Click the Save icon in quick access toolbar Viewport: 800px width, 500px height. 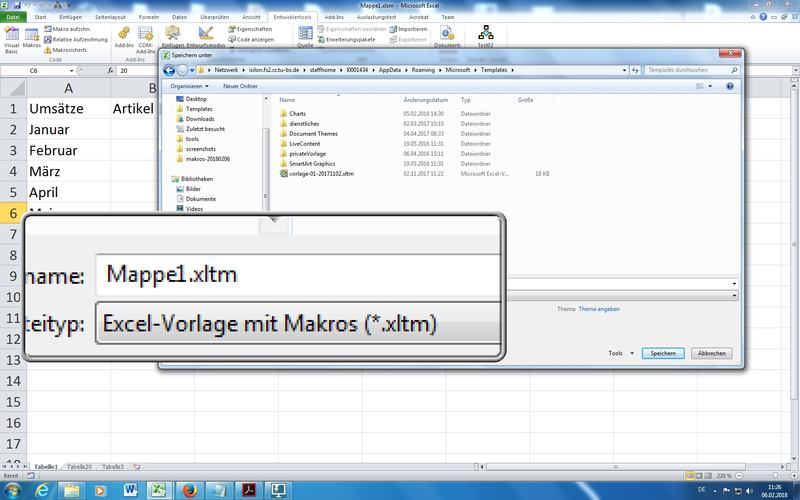click(18, 5)
